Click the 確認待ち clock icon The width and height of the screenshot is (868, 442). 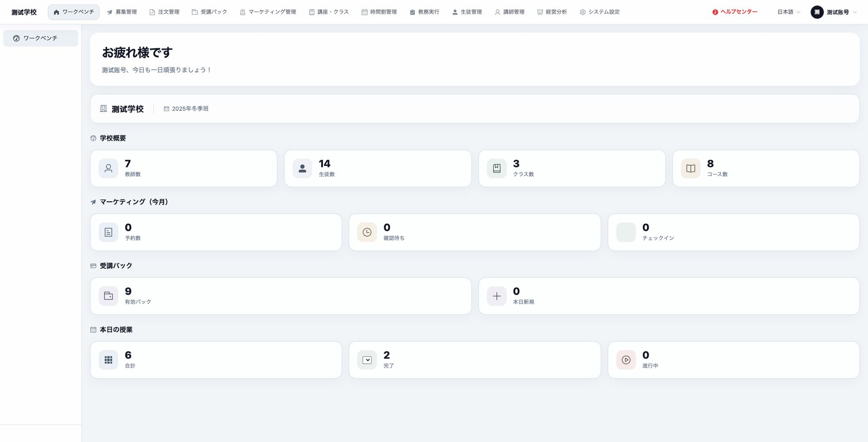(x=367, y=232)
